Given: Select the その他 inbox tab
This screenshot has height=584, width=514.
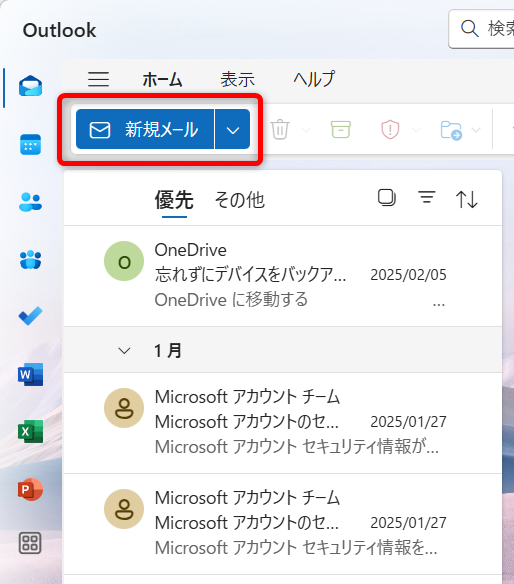Looking at the screenshot, I should pos(239,200).
